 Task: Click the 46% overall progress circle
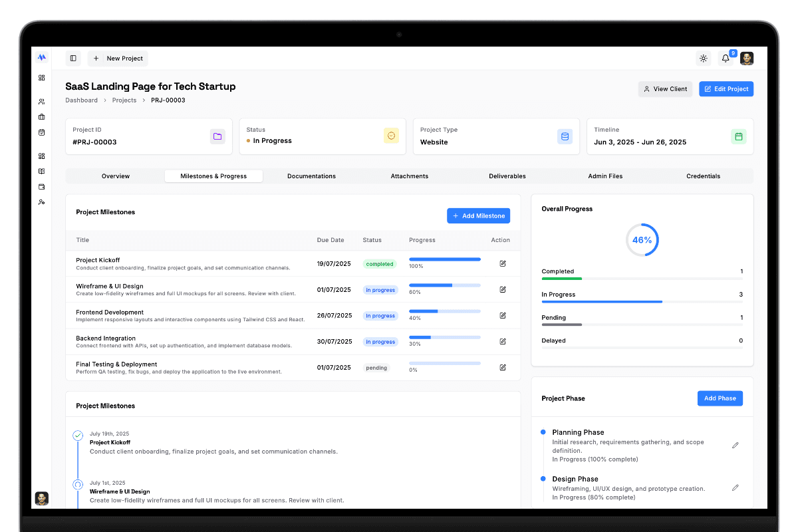coord(642,240)
